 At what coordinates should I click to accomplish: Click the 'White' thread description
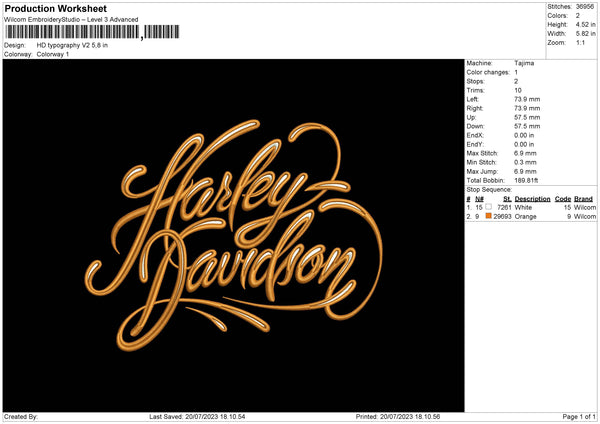pos(523,207)
